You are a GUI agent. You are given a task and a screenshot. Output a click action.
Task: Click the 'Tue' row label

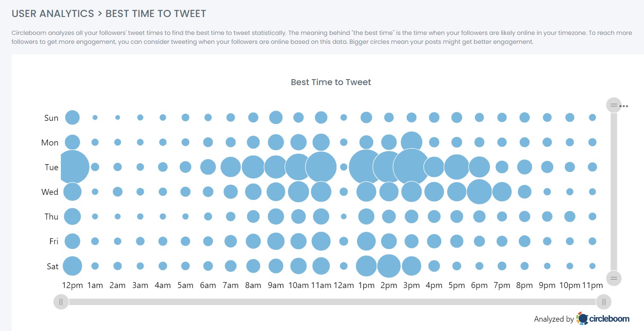click(x=51, y=167)
